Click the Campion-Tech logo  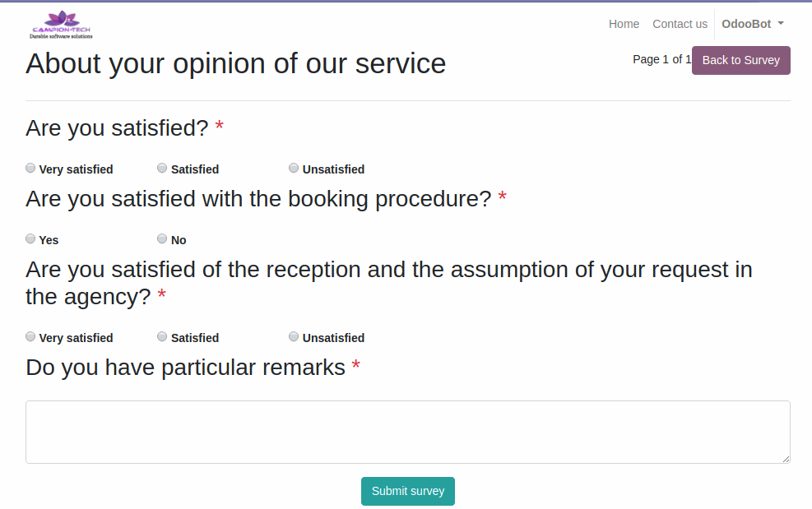(61, 25)
